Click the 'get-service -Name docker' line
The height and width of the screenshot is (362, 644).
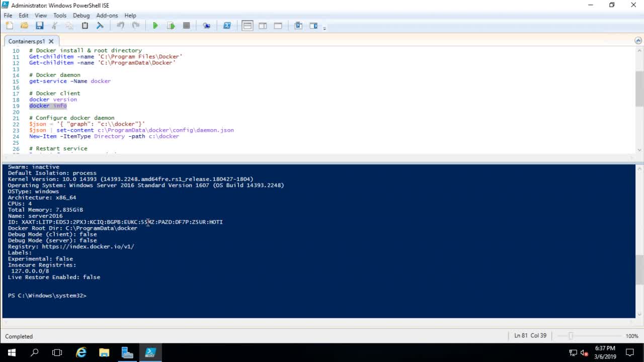pyautogui.click(x=69, y=81)
